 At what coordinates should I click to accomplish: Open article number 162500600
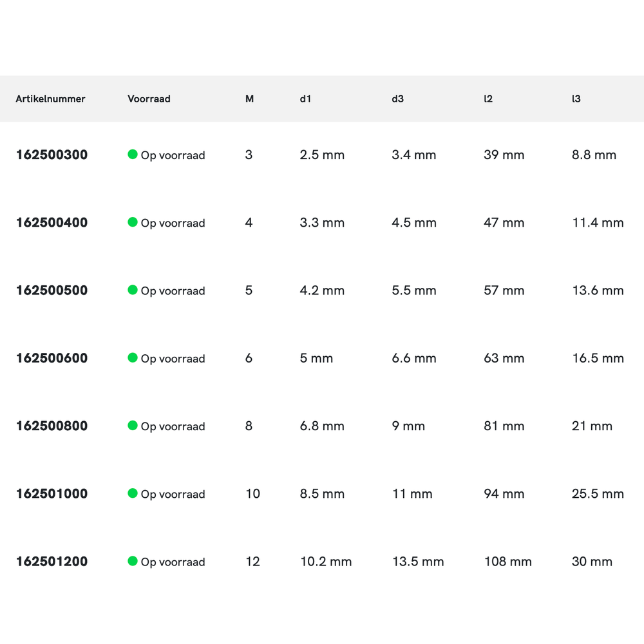(52, 358)
